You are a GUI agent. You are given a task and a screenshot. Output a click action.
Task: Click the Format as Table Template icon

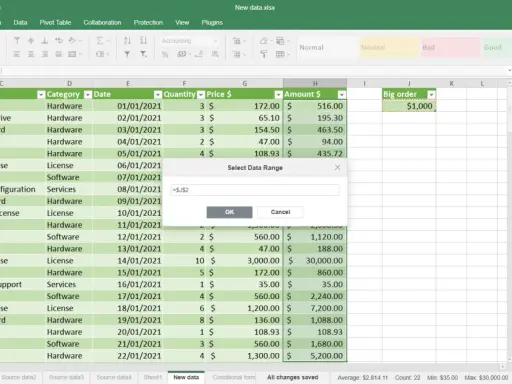pos(280,54)
